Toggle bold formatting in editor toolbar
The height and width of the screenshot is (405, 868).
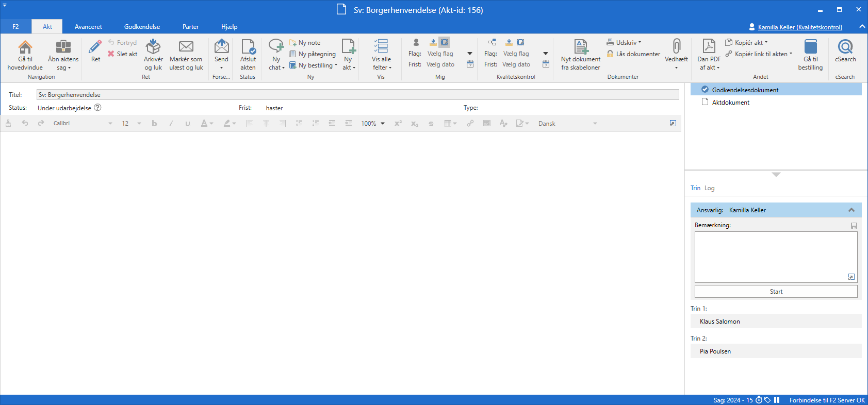point(154,124)
